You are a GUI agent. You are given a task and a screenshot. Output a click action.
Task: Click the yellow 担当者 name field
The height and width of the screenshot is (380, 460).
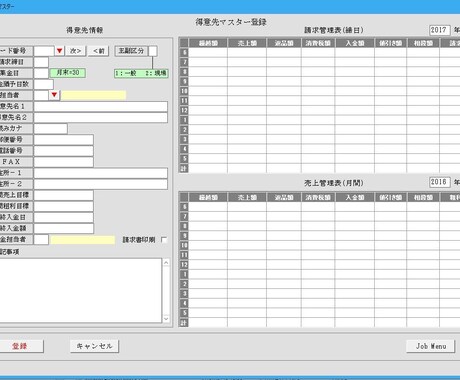(x=93, y=95)
